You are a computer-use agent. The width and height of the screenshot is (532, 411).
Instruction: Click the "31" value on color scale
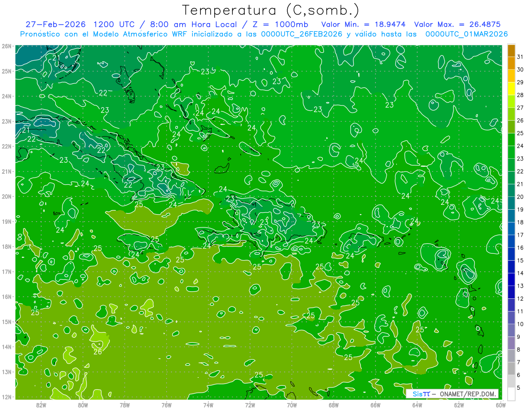(520, 57)
